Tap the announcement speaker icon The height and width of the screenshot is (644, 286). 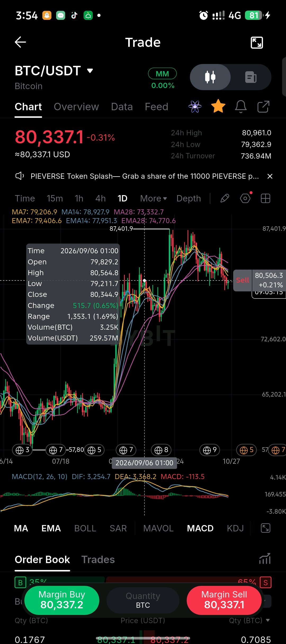pos(20,176)
